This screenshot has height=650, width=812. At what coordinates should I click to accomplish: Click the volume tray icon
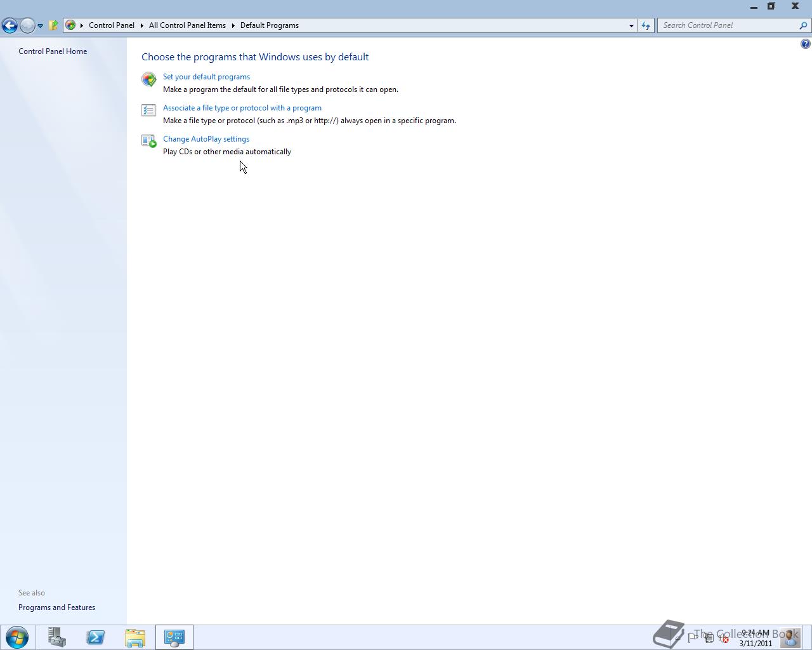click(x=723, y=637)
